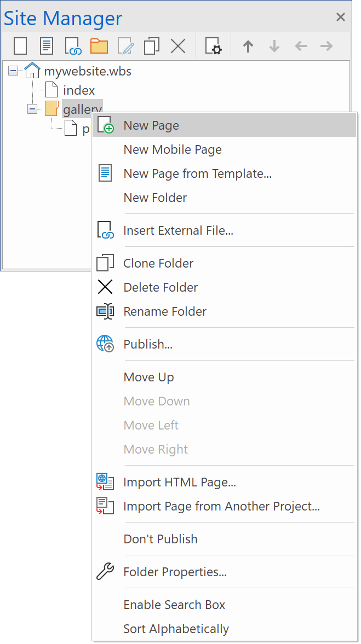Click Rename Folder in context menu

tap(165, 311)
